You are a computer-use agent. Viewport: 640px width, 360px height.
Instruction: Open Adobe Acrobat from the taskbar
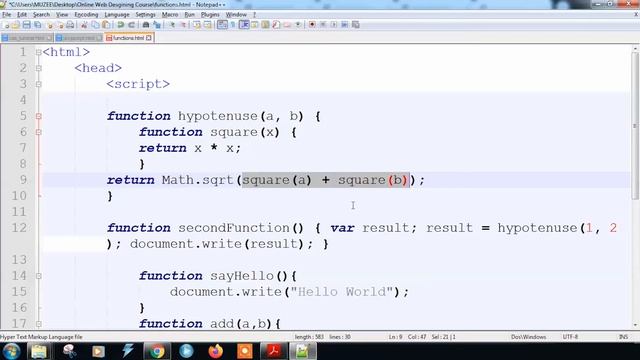point(273,351)
